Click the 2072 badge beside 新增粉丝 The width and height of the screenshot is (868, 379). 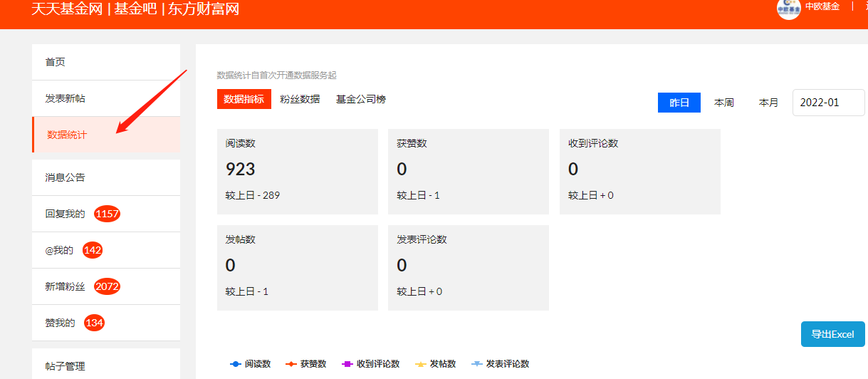[x=108, y=286]
